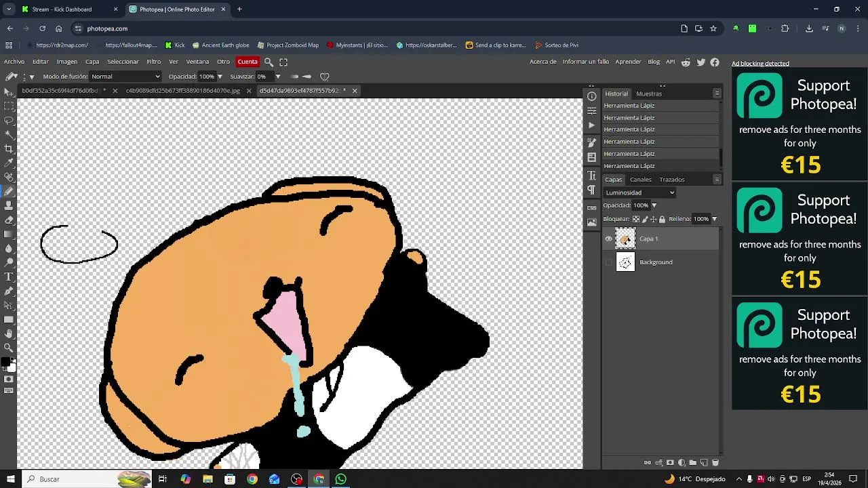
Task: Toggle lock all padlock icon
Action: click(x=662, y=219)
